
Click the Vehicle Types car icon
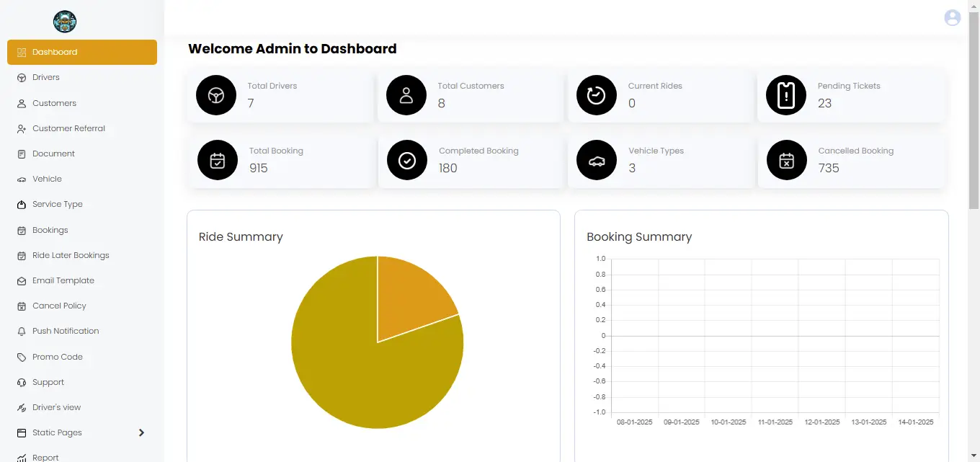pos(597,160)
